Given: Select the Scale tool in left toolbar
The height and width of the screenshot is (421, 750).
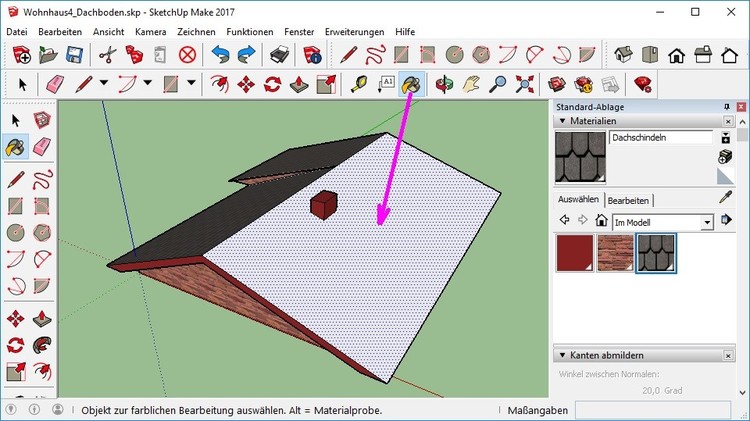Looking at the screenshot, I should click(x=15, y=372).
